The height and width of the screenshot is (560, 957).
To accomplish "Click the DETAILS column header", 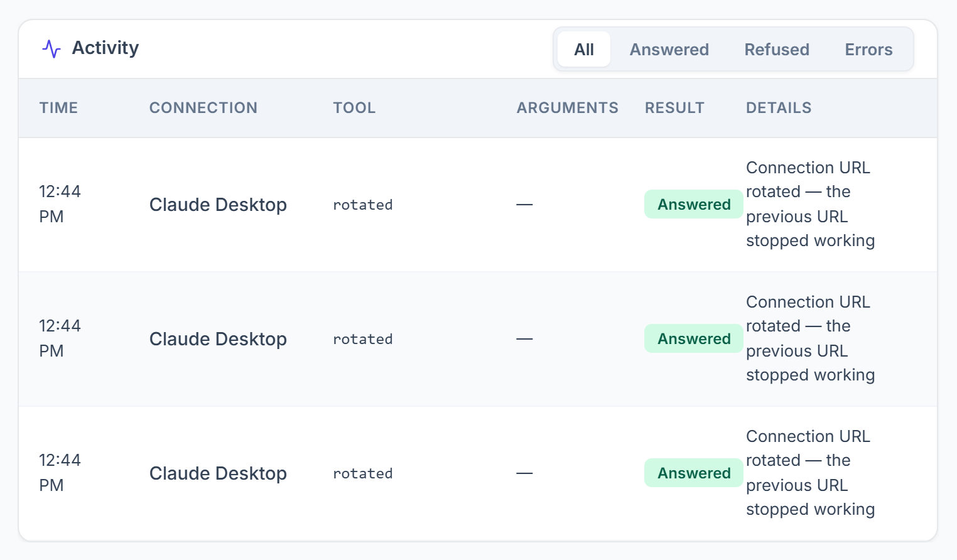I will point(779,108).
